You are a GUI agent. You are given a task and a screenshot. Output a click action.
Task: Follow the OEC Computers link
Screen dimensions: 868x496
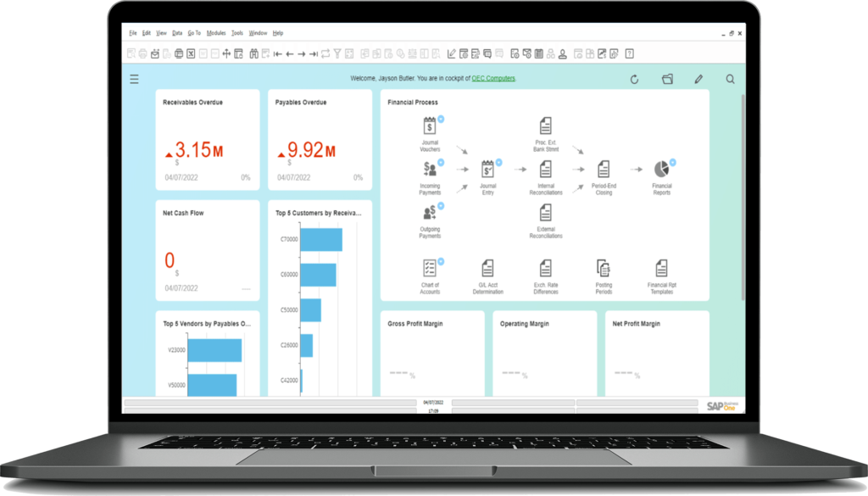click(x=493, y=79)
